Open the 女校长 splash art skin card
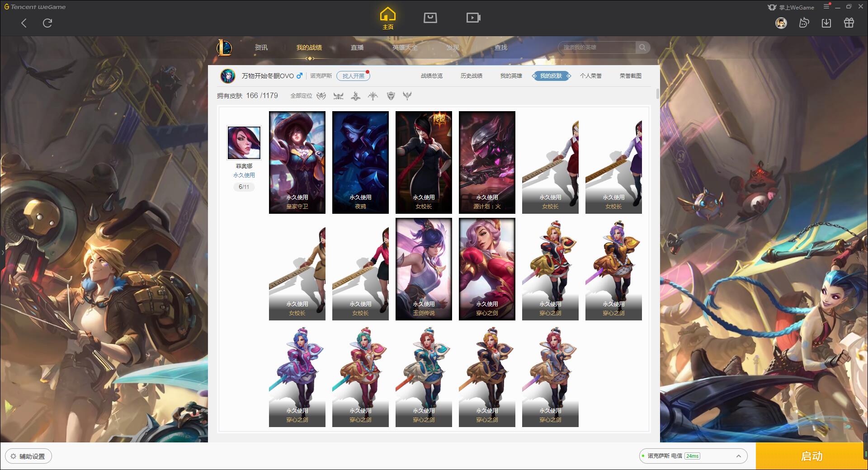868x470 pixels. coord(424,162)
